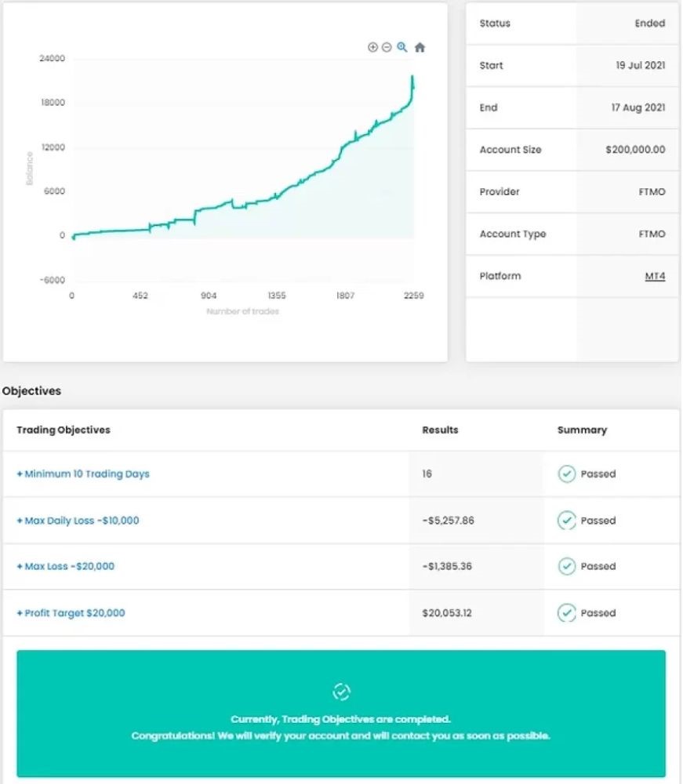Click the completed icon in green banner
Viewport: 683px width, 784px height.
[341, 691]
